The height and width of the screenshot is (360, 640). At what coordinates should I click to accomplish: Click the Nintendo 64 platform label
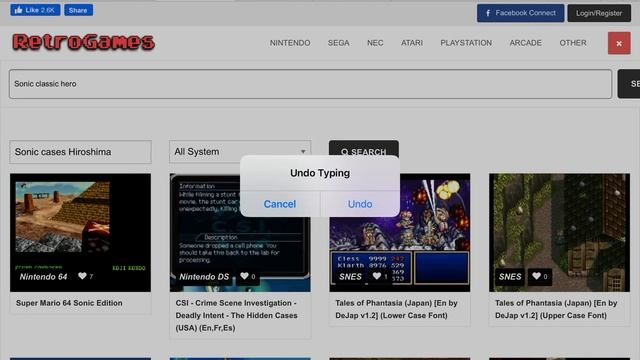[x=43, y=276]
